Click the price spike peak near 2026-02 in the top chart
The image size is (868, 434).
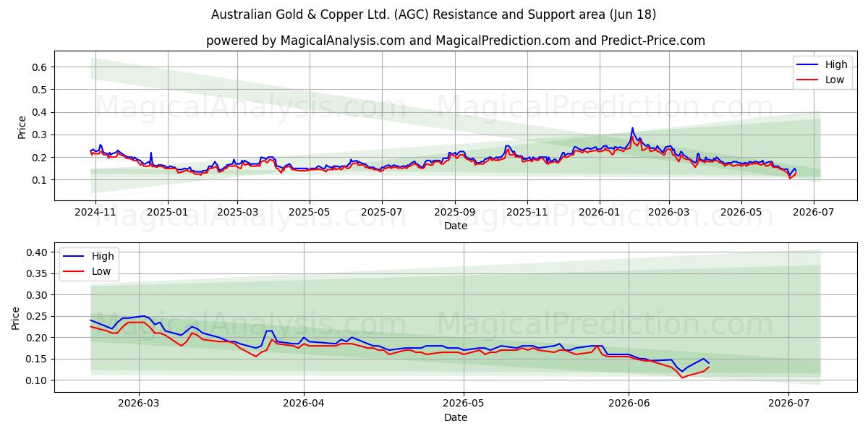coord(632,129)
